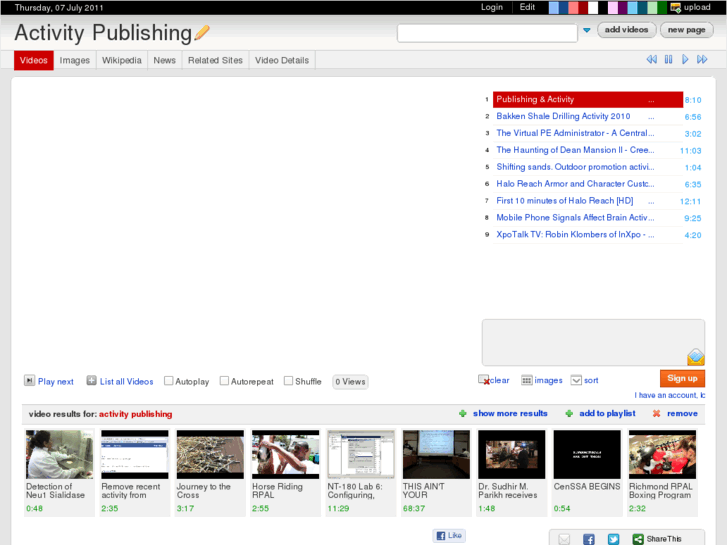Viewport: 727px width, 545px height.
Task: Click the 0 Views button
Action: [350, 382]
